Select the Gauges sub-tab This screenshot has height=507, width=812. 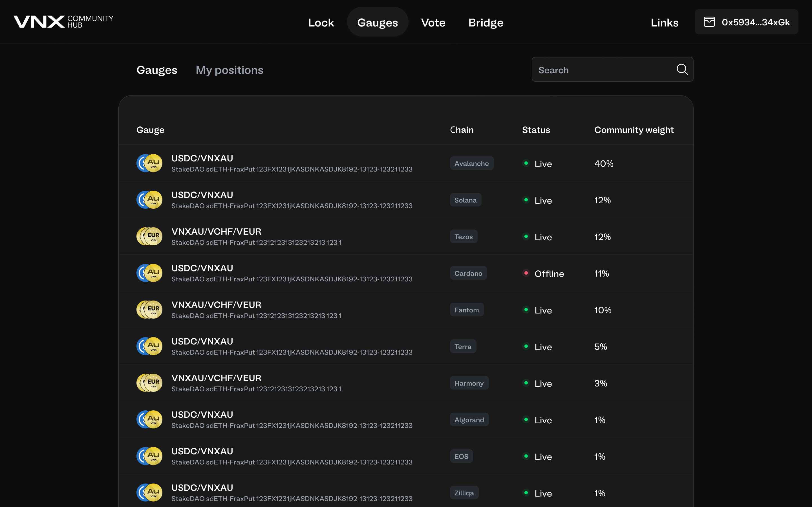[x=157, y=70]
